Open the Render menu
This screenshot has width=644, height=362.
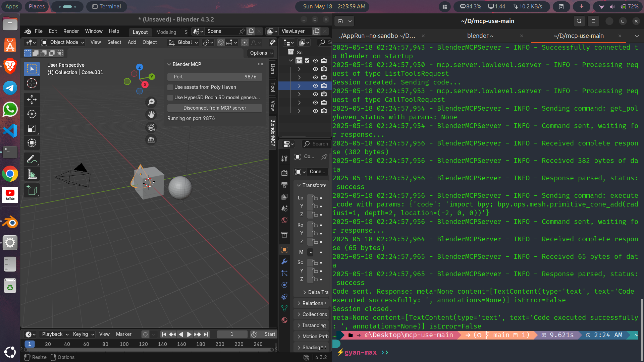pos(71,31)
